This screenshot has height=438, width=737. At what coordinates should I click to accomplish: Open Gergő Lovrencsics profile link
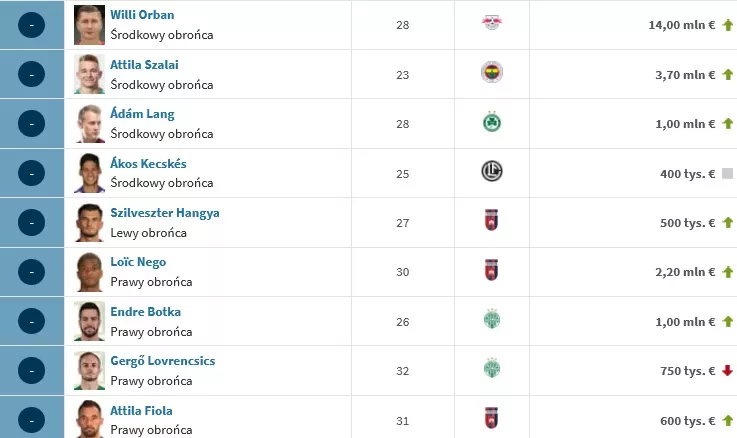click(x=163, y=361)
